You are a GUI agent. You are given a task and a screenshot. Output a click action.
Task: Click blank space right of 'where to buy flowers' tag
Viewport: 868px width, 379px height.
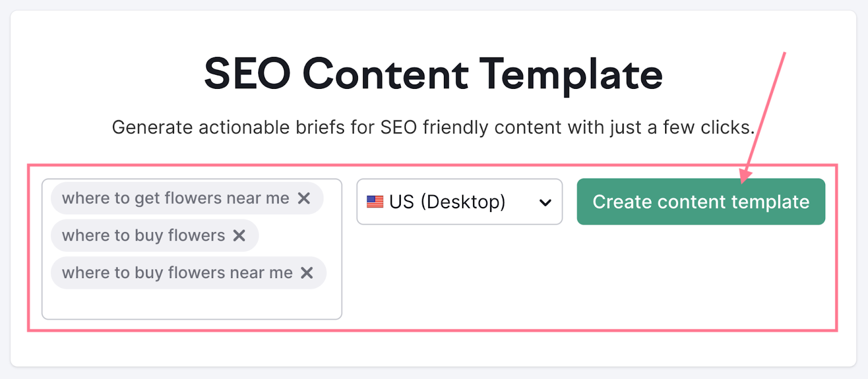pyautogui.click(x=298, y=235)
